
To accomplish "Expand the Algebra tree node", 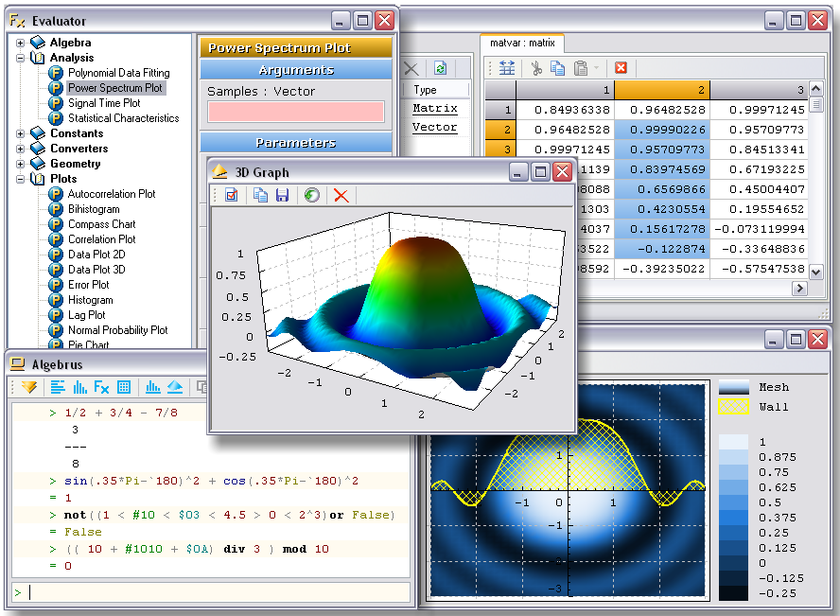I will pyautogui.click(x=20, y=43).
